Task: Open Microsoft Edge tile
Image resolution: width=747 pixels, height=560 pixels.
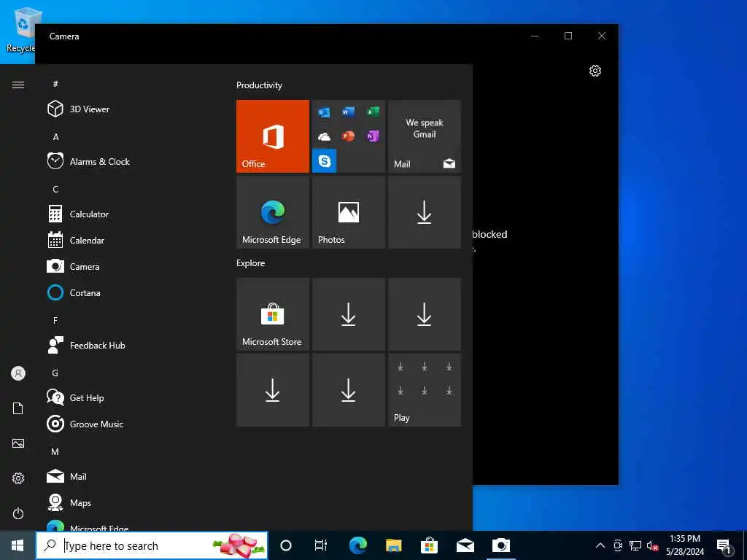Action: tap(273, 212)
